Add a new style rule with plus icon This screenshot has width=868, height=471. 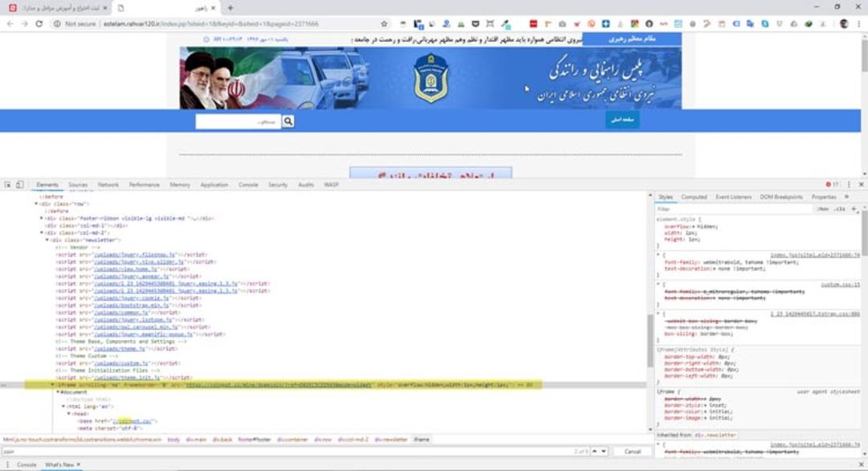click(x=854, y=209)
